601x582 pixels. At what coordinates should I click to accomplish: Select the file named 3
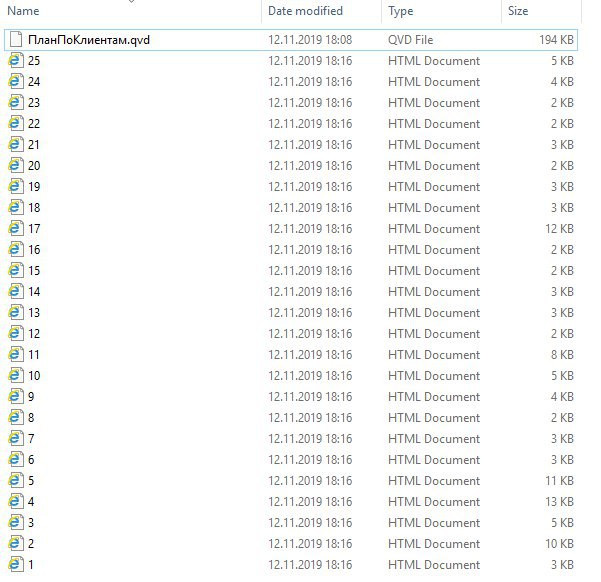[x=31, y=523]
